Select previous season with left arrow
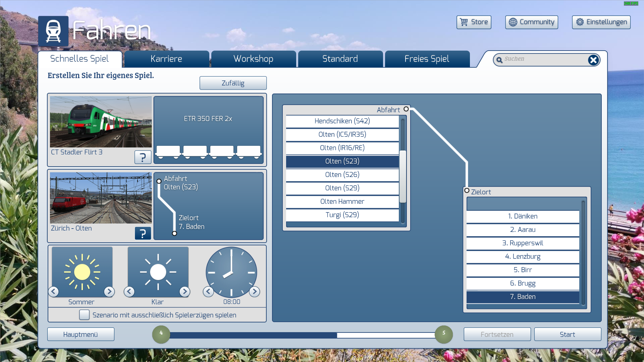Screen dimensions: 644x362 (x=54, y=292)
